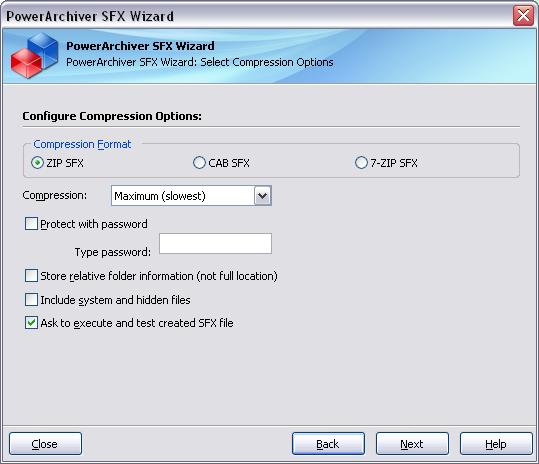Open Help for the wizard
This screenshot has height=464, width=539.
[496, 444]
